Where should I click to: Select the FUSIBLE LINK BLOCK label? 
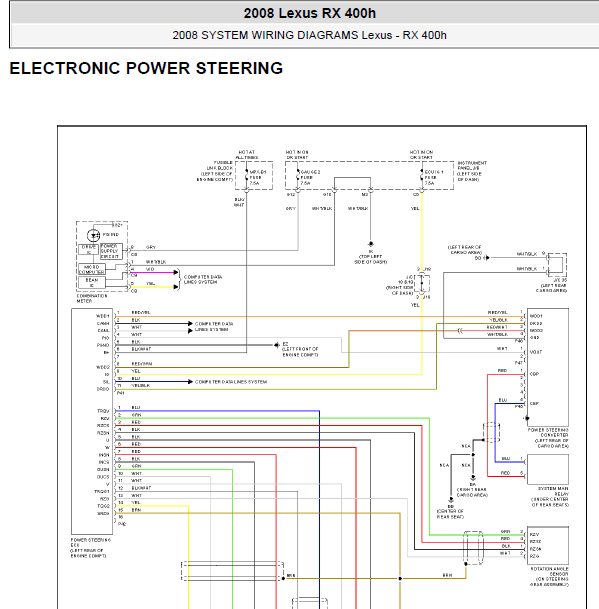216,171
